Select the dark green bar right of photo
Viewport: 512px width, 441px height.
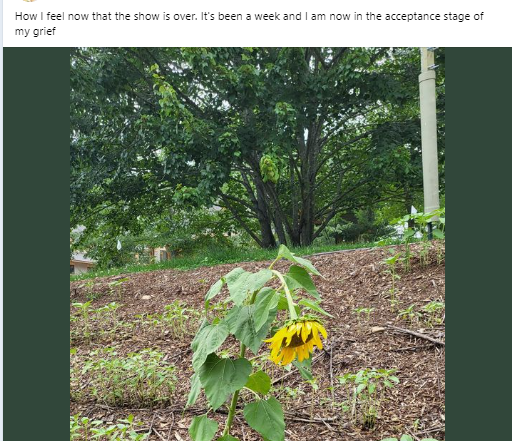478,244
